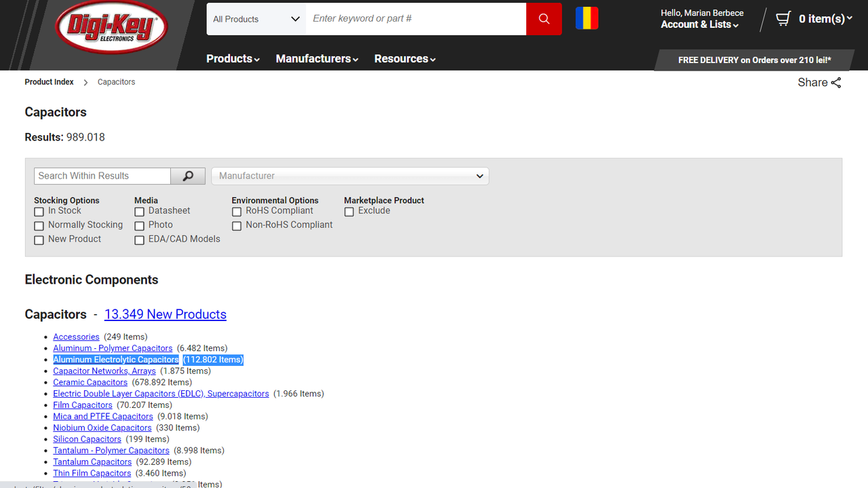Open Capacitor Networks, Arrays link
The height and width of the screenshot is (488, 868).
pos(104,371)
